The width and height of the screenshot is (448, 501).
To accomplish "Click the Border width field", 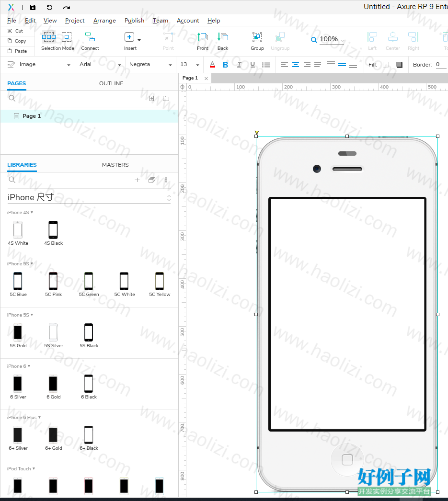I will point(441,65).
